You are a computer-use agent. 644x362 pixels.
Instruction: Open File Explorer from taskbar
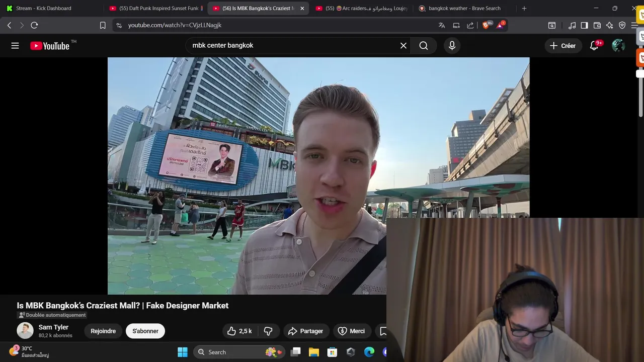point(314,352)
